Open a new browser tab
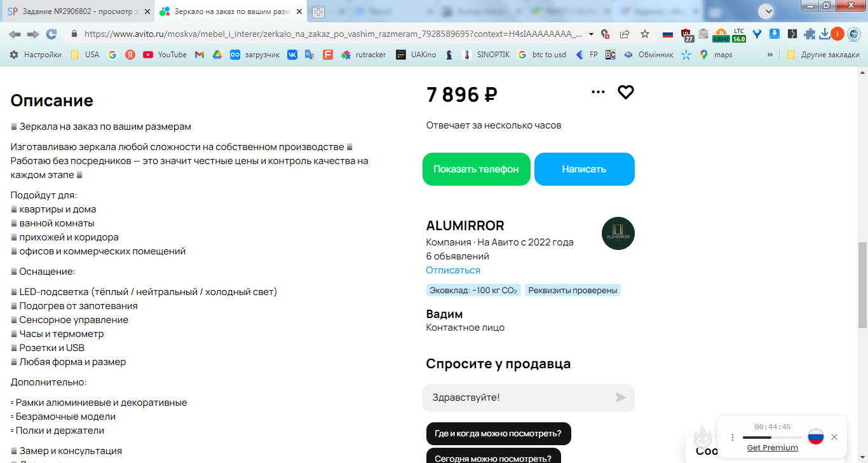Image resolution: width=868 pixels, height=463 pixels. (318, 11)
